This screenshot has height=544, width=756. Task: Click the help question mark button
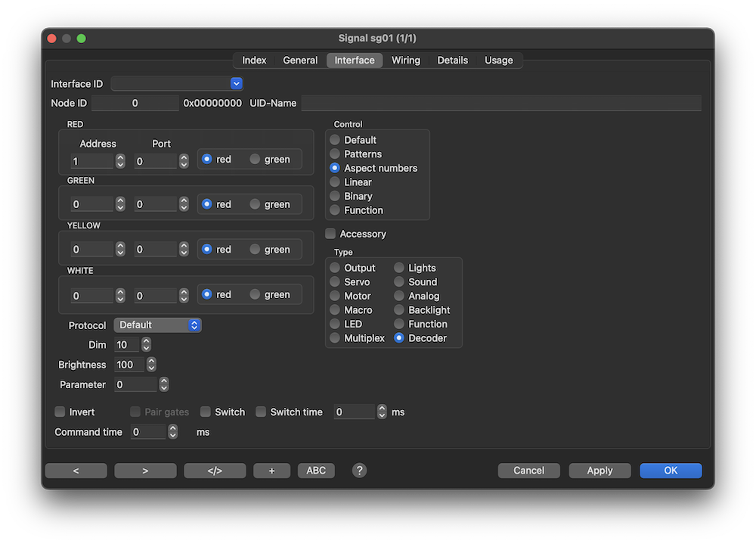click(x=360, y=471)
